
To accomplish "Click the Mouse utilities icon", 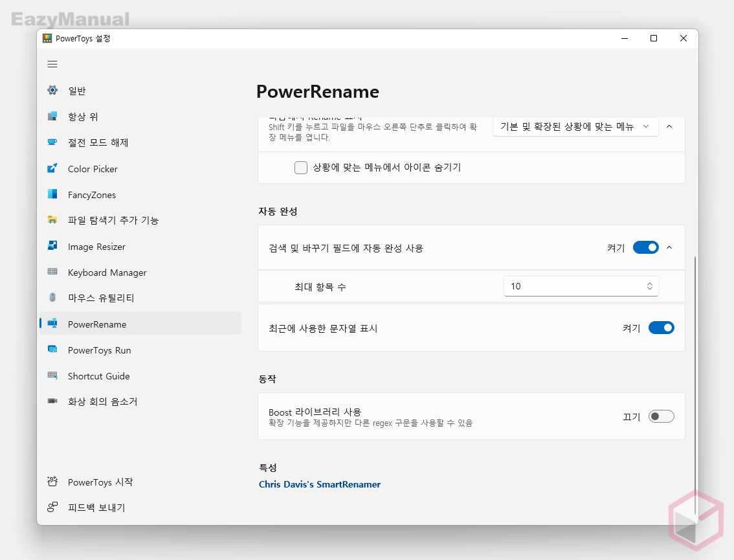I will click(52, 297).
